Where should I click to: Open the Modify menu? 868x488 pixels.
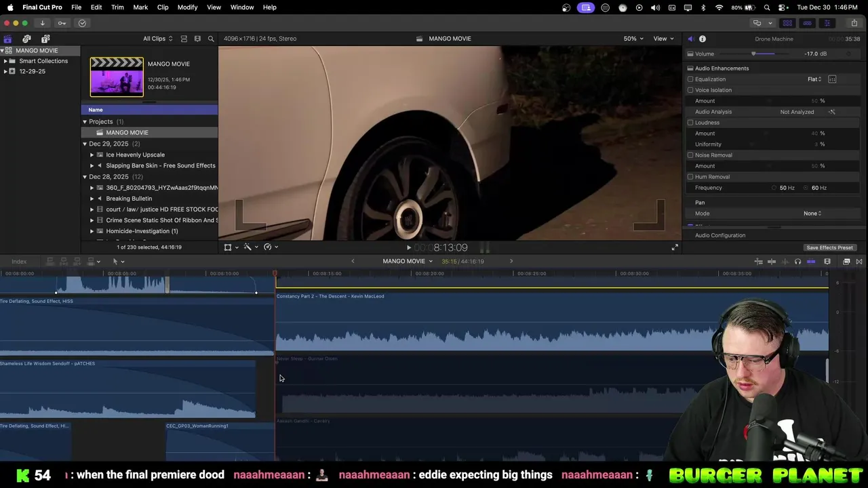pyautogui.click(x=188, y=7)
